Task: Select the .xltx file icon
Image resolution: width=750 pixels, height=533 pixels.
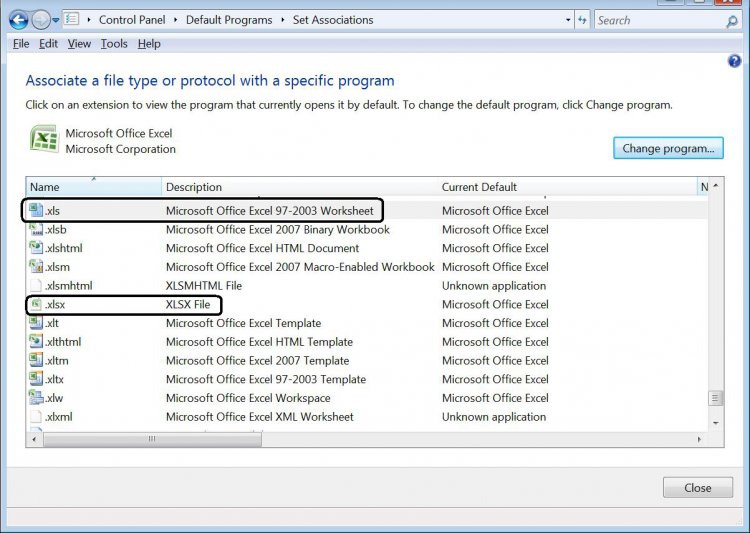Action: coord(36,378)
